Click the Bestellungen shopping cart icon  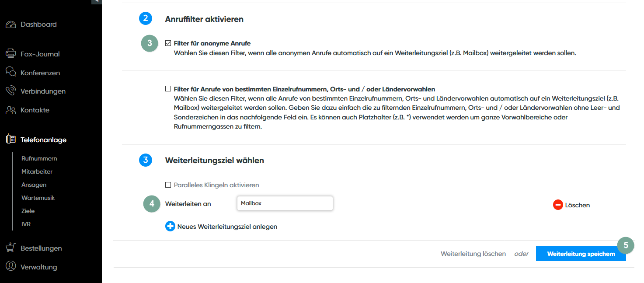coord(11,248)
